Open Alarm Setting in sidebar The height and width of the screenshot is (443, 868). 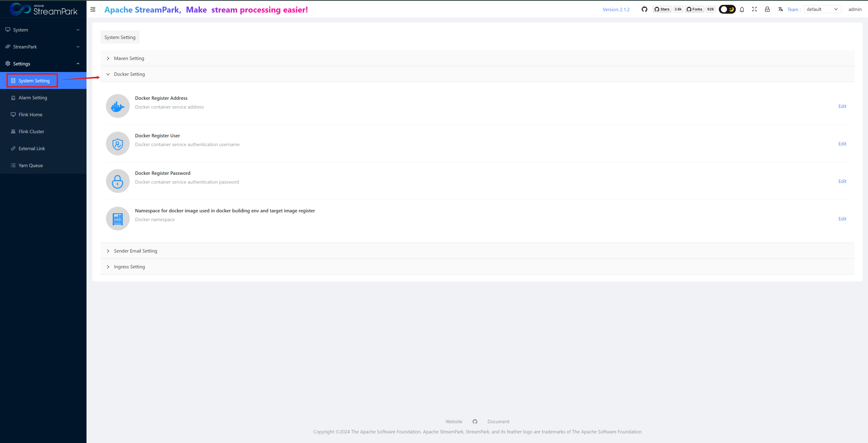point(33,98)
